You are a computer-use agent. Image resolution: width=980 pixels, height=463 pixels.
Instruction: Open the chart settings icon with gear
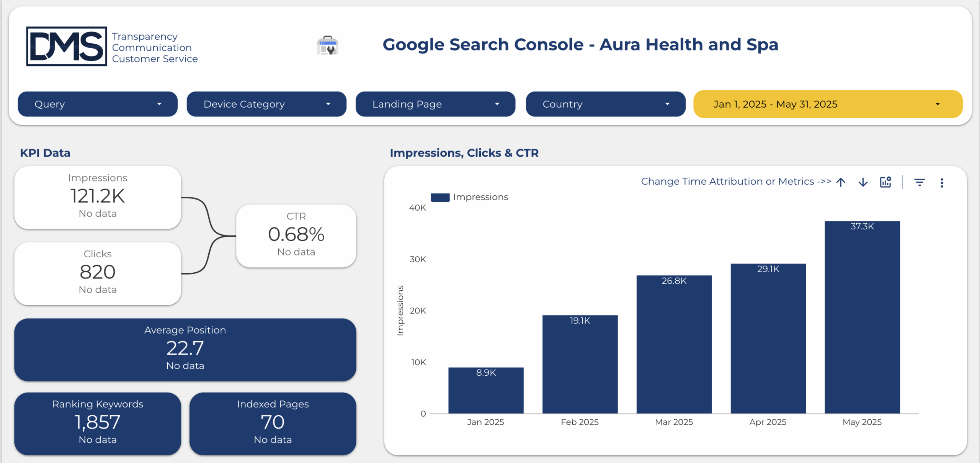(x=885, y=182)
